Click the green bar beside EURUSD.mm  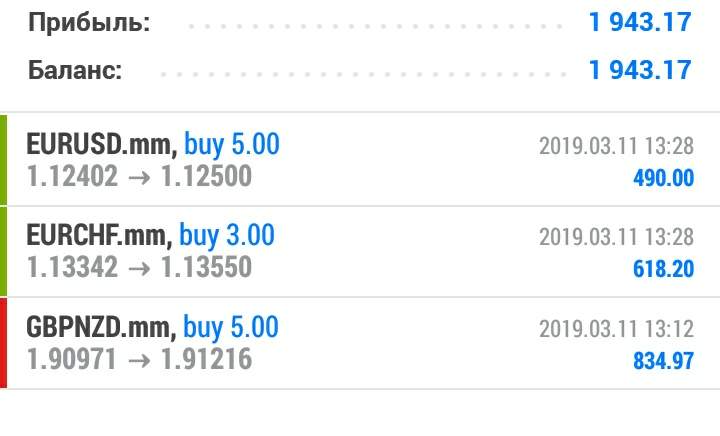(4, 160)
